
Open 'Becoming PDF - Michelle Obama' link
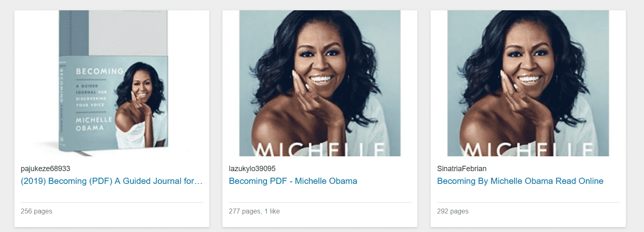click(x=293, y=181)
